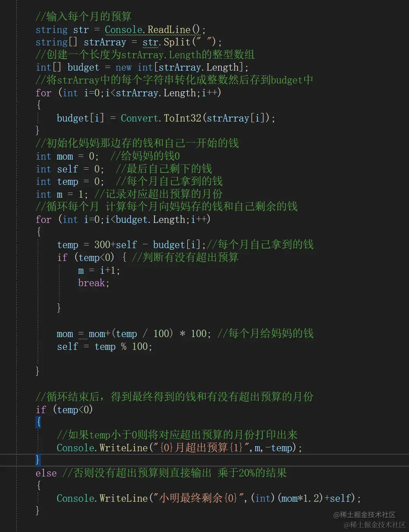This screenshot has width=409, height=532.
Task: Click the 'if (temp<0)' line after the loop
Action: click(64, 410)
